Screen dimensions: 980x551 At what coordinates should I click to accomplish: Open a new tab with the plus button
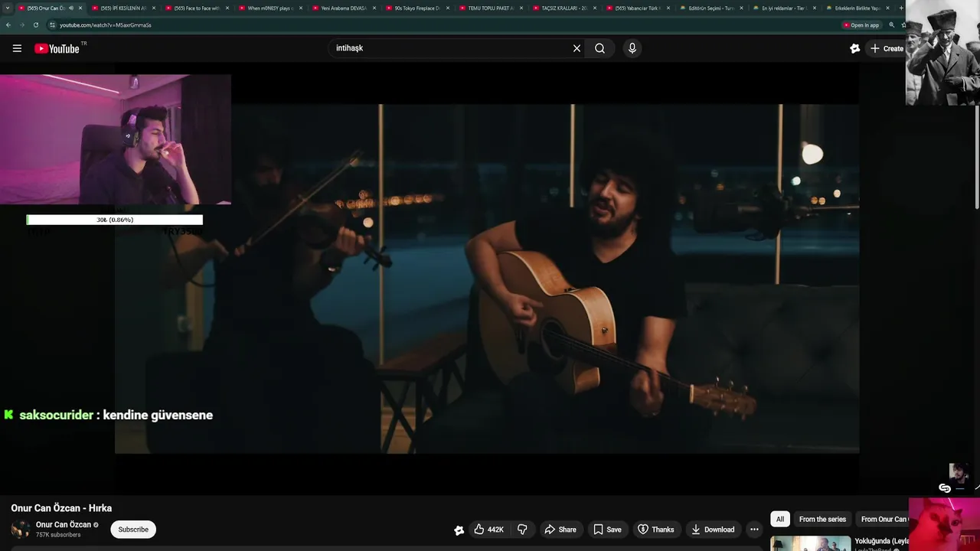[901, 8]
